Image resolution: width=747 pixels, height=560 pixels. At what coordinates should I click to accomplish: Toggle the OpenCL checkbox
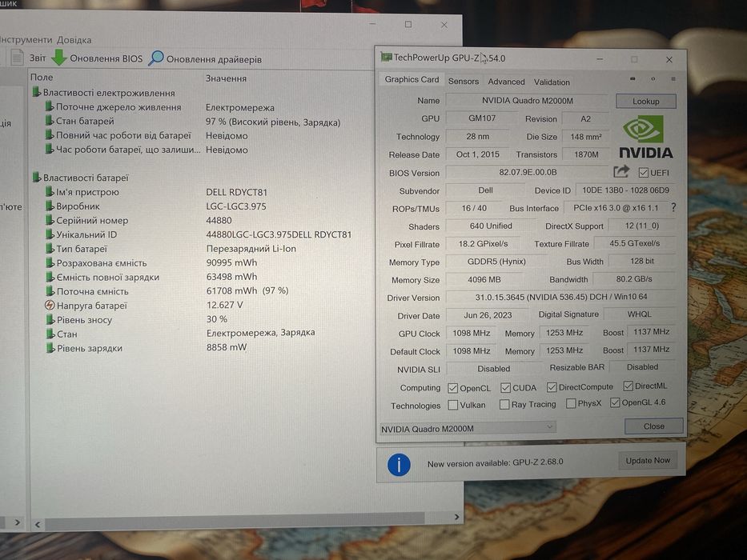[x=452, y=388]
